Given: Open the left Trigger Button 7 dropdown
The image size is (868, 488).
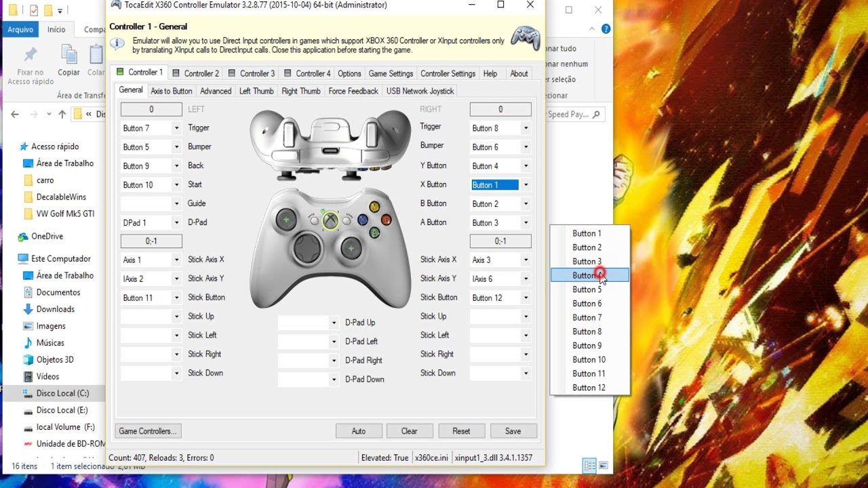Looking at the screenshot, I should click(x=176, y=128).
